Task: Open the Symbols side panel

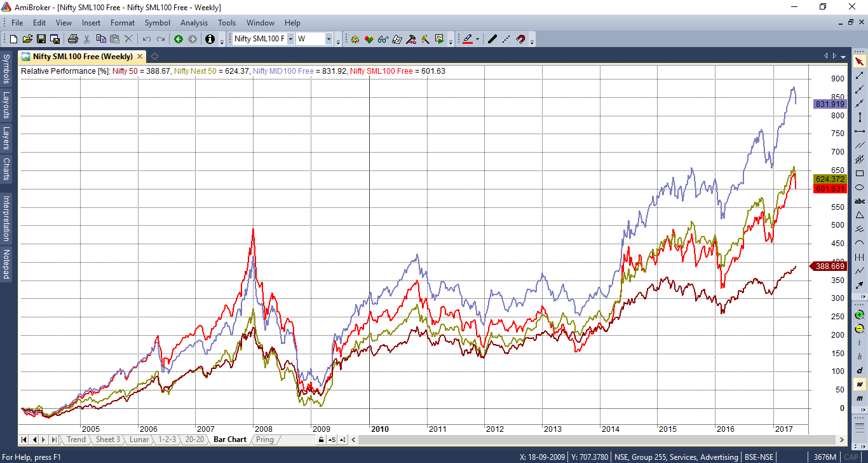Action: [6, 69]
